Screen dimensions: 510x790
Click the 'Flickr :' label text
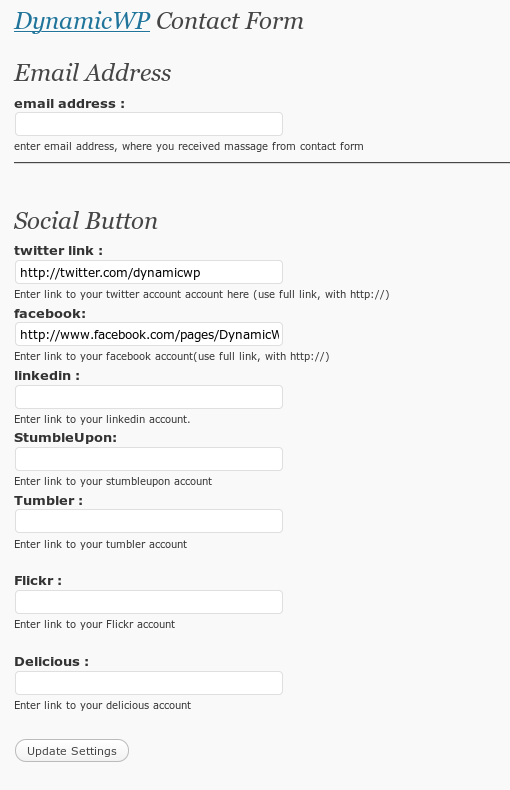pos(38,581)
